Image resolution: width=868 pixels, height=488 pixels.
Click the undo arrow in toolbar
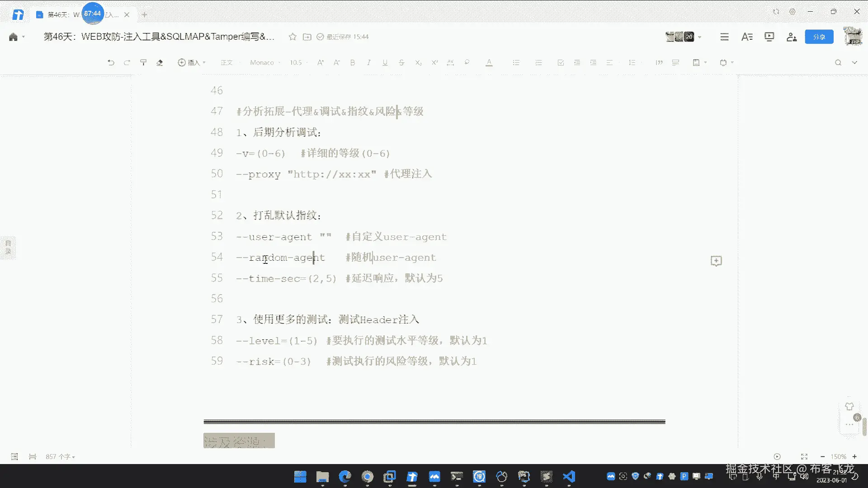pyautogui.click(x=111, y=63)
